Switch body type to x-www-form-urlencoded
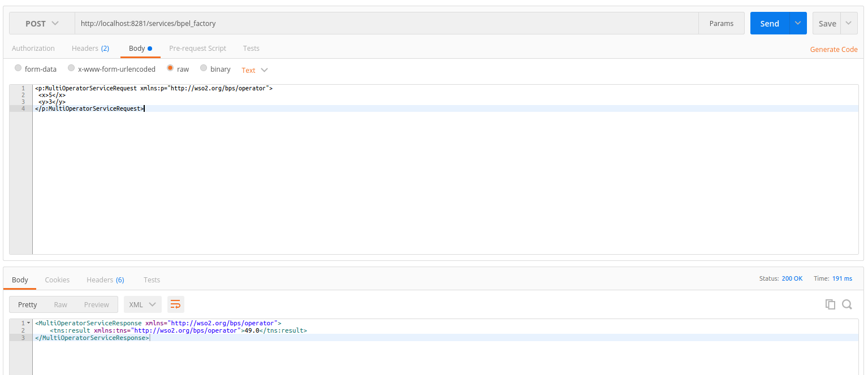This screenshot has height=375, width=868. 71,68
